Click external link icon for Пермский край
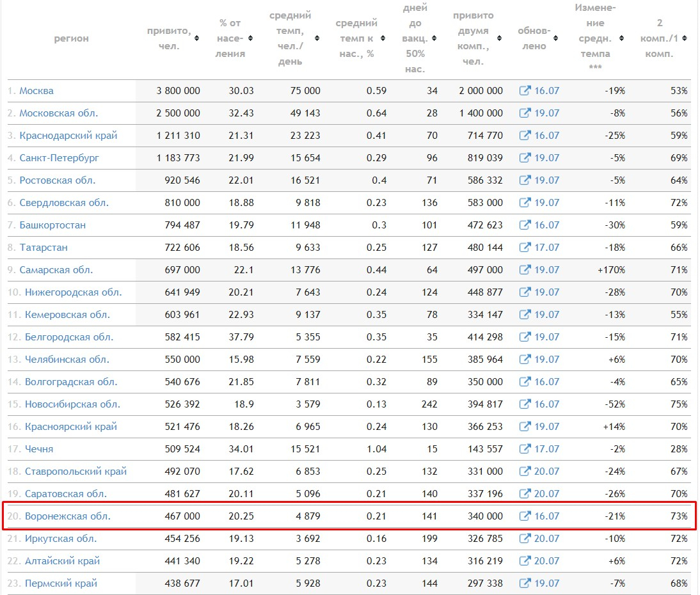This screenshot has height=595, width=700. pyautogui.click(x=525, y=583)
